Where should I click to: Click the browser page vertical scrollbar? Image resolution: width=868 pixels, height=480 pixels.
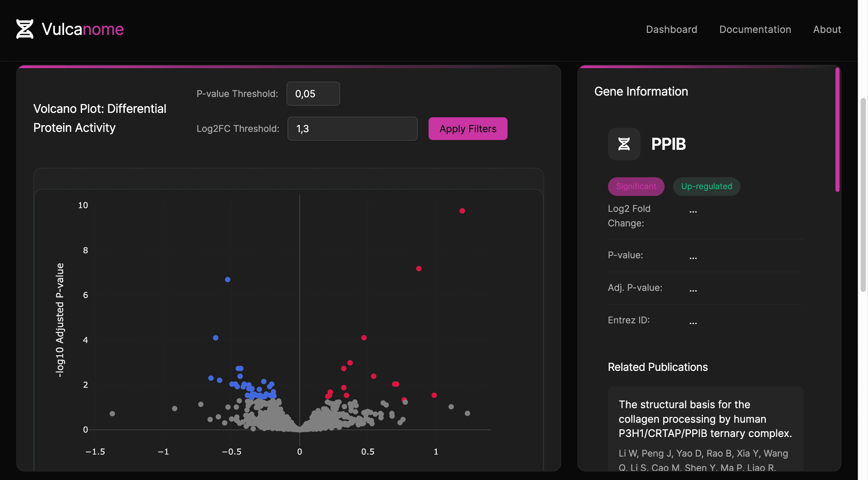pyautogui.click(x=863, y=195)
